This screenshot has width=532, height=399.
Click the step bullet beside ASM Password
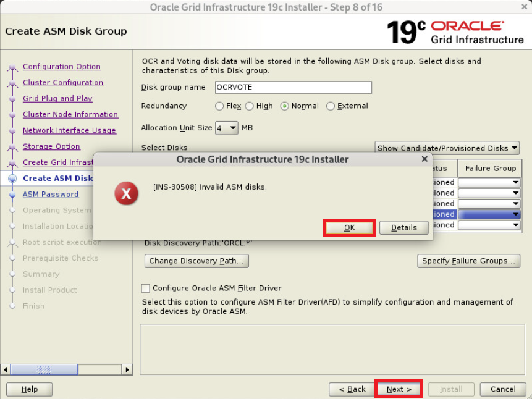pos(12,195)
